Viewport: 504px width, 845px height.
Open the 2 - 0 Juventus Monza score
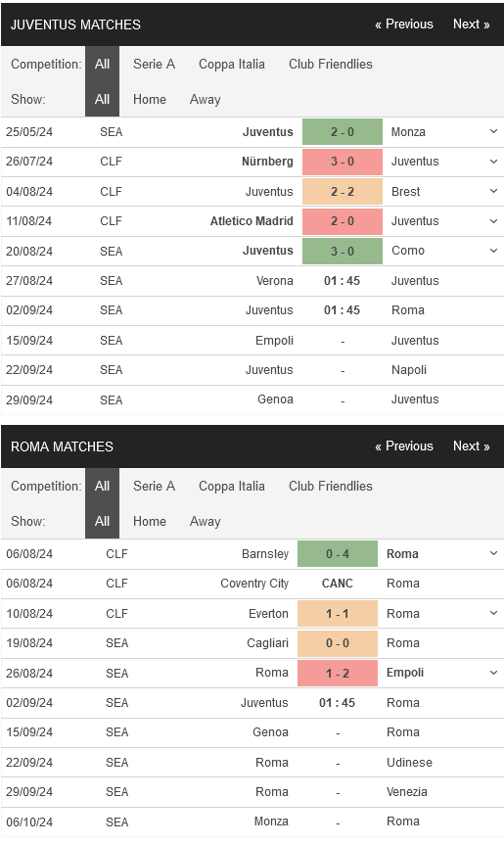point(343,132)
